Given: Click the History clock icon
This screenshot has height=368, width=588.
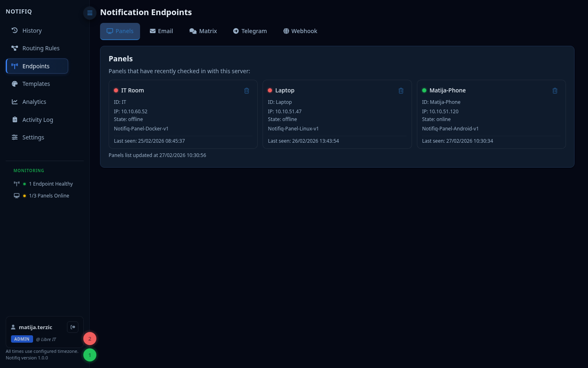Looking at the screenshot, I should [15, 30].
